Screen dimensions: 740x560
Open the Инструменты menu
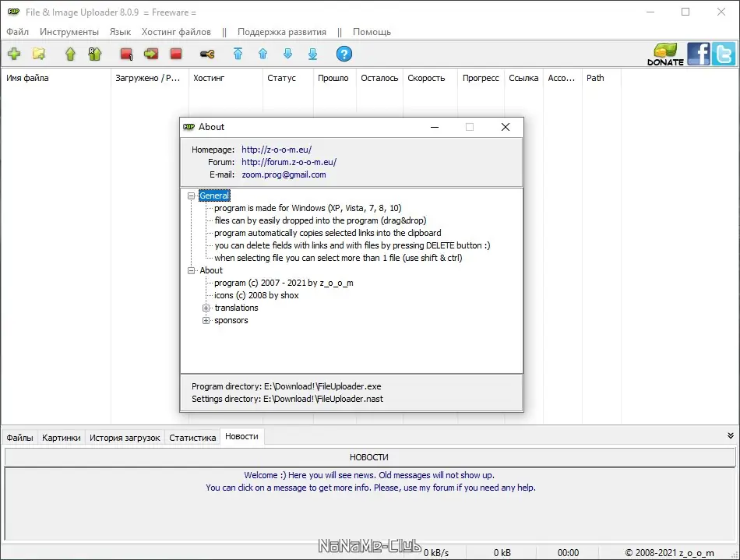click(69, 32)
